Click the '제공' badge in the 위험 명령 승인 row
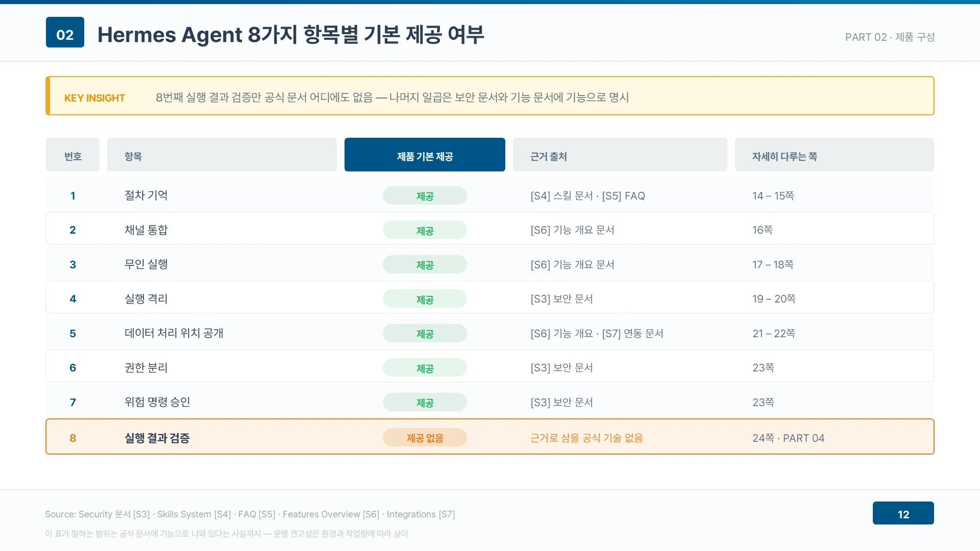The image size is (980, 551). click(425, 402)
